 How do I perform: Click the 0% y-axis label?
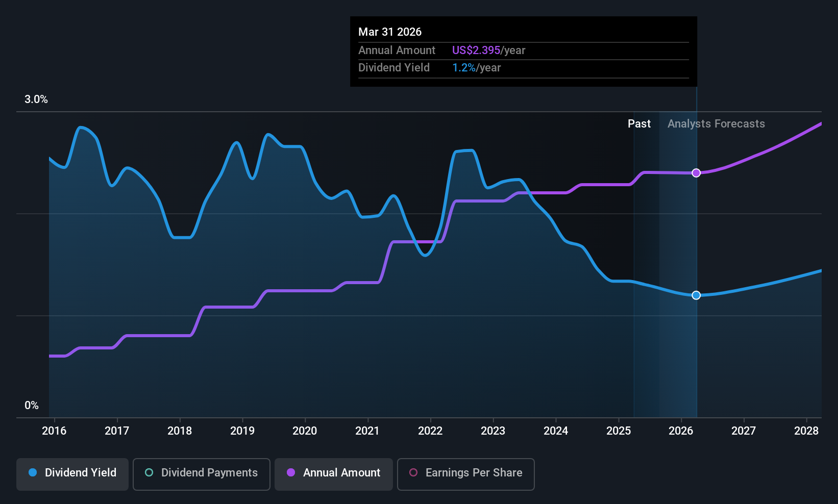tap(32, 406)
